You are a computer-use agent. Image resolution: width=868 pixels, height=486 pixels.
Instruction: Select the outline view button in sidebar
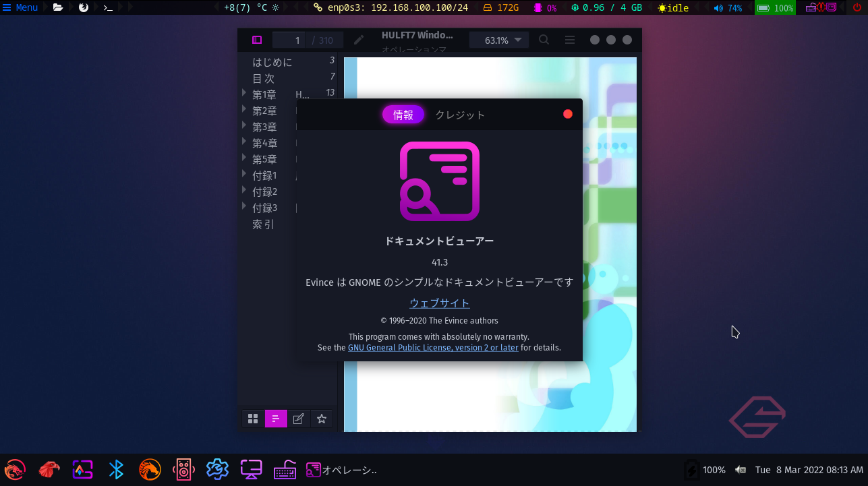(276, 419)
